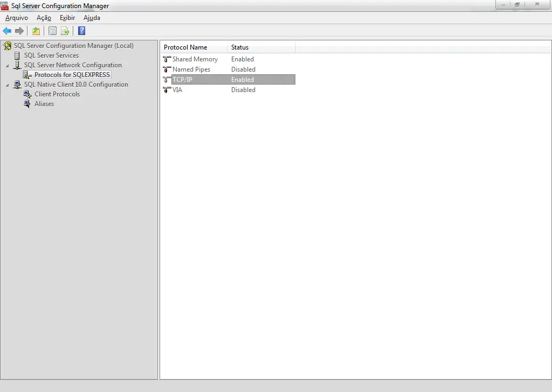This screenshot has height=392, width=552.
Task: Select SQL Server Services in the tree
Action: tap(51, 55)
